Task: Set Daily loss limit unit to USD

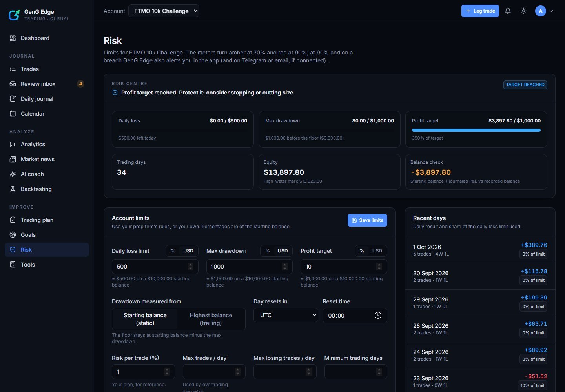Action: [188, 251]
